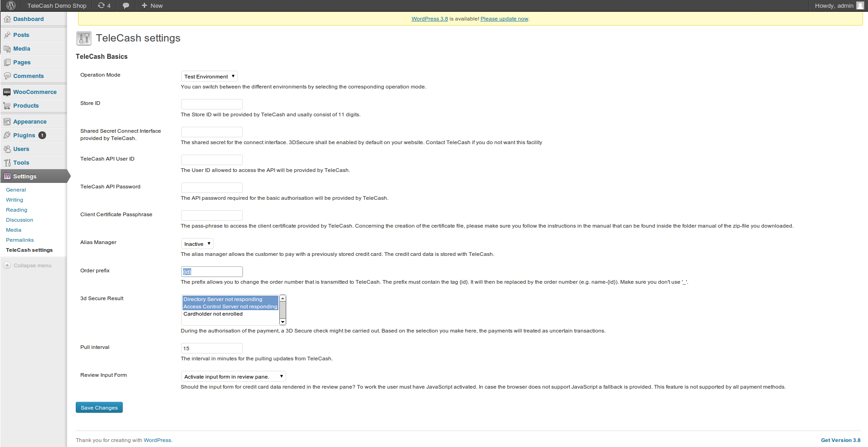Click the 3d Secure list scroll down arrow
868x447 pixels.
click(x=282, y=322)
